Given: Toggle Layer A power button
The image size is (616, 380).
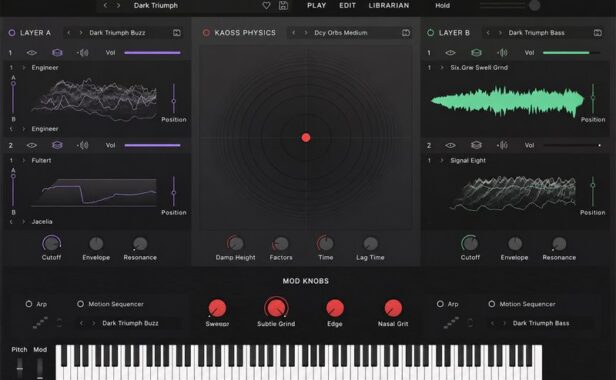Looking at the screenshot, I should (12, 33).
